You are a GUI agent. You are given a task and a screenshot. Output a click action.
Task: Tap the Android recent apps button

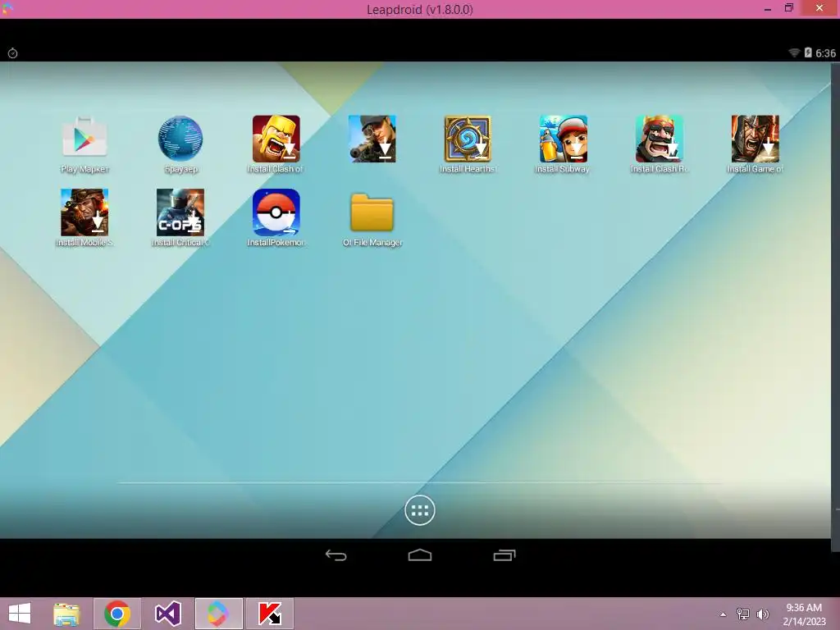(x=504, y=555)
